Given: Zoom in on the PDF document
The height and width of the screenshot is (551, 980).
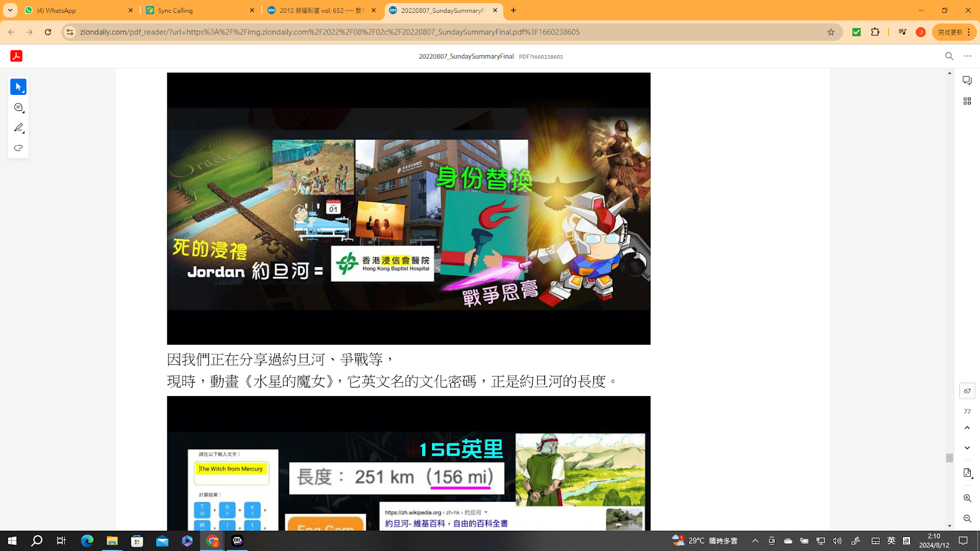Looking at the screenshot, I should 967,498.
